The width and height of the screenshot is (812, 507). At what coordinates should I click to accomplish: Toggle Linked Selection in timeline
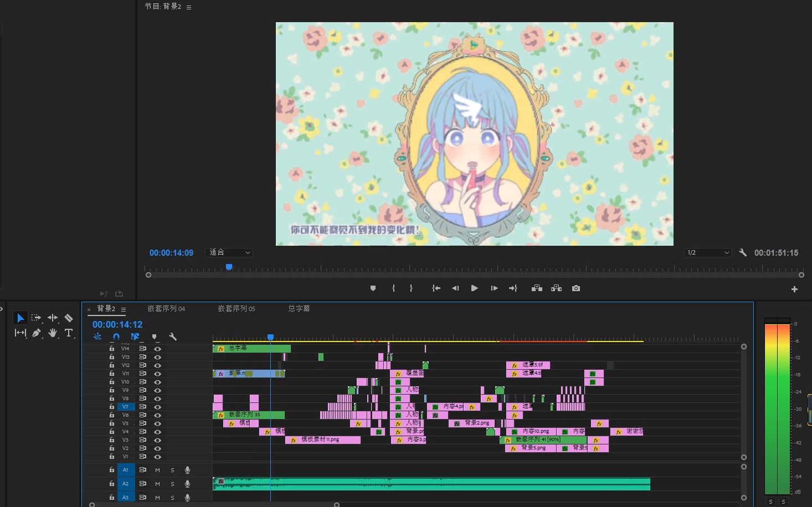(135, 337)
